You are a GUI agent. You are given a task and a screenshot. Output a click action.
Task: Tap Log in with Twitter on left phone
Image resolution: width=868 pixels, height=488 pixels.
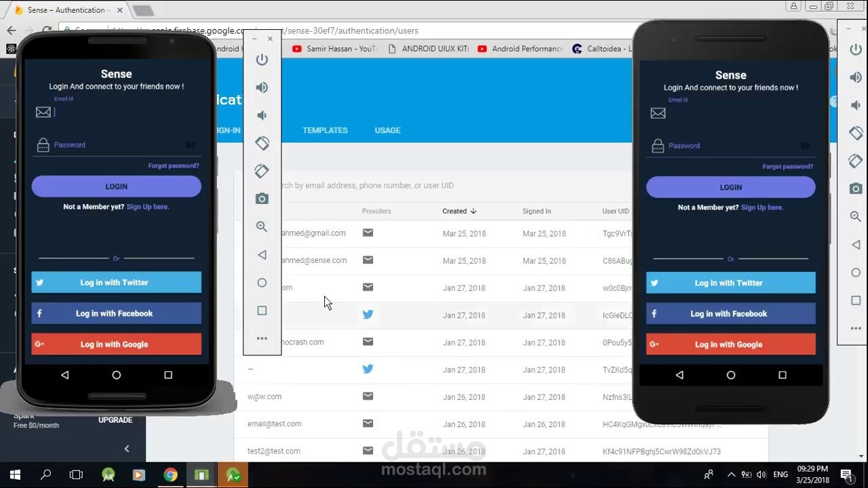(116, 283)
